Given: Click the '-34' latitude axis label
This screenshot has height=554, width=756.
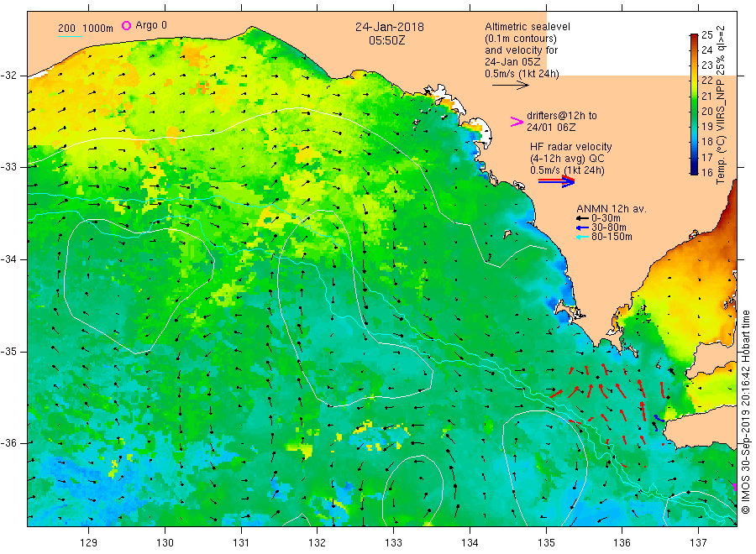Looking at the screenshot, I should coord(9,259).
